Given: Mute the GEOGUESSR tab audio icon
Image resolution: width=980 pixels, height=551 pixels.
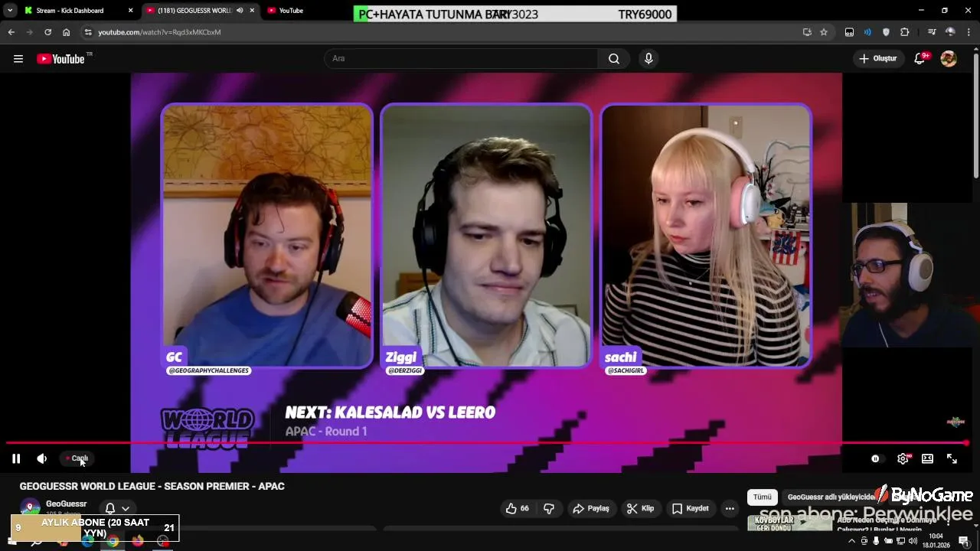Looking at the screenshot, I should pyautogui.click(x=240, y=11).
